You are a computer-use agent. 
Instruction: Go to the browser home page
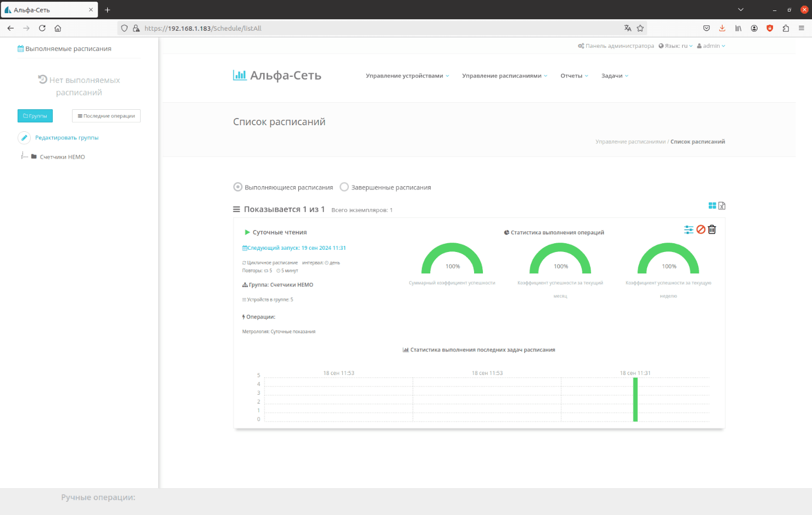pyautogui.click(x=58, y=28)
